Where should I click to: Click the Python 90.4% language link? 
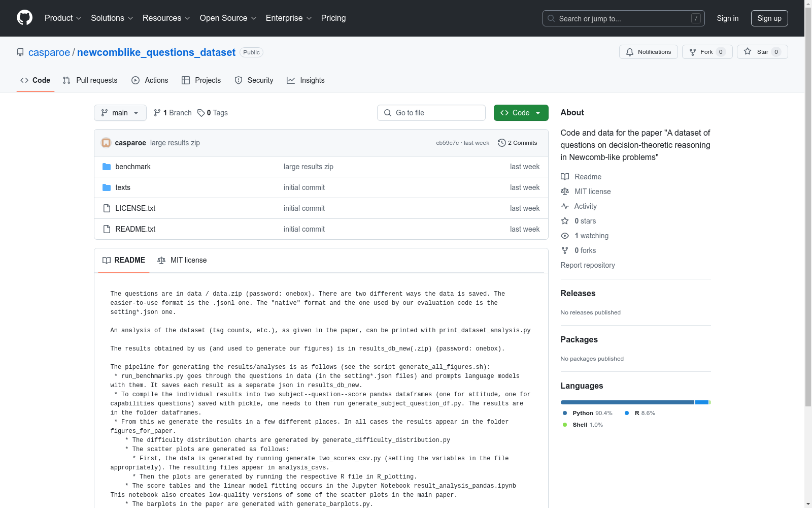pyautogui.click(x=587, y=413)
